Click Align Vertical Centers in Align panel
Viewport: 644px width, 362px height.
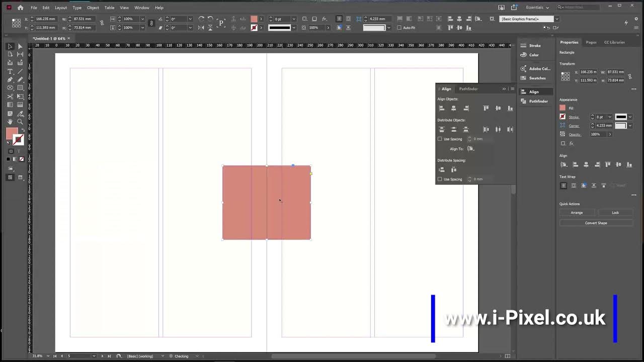click(x=498, y=108)
